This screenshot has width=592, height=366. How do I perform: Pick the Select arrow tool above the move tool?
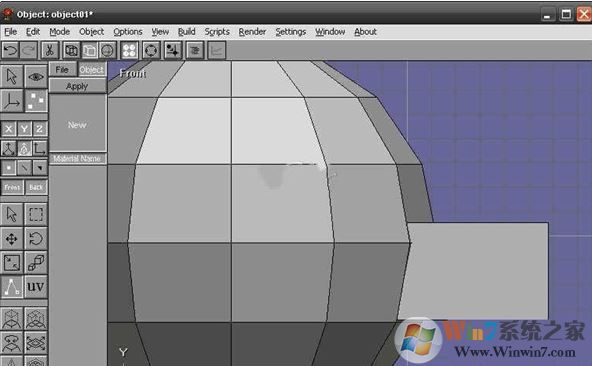[x=12, y=215]
